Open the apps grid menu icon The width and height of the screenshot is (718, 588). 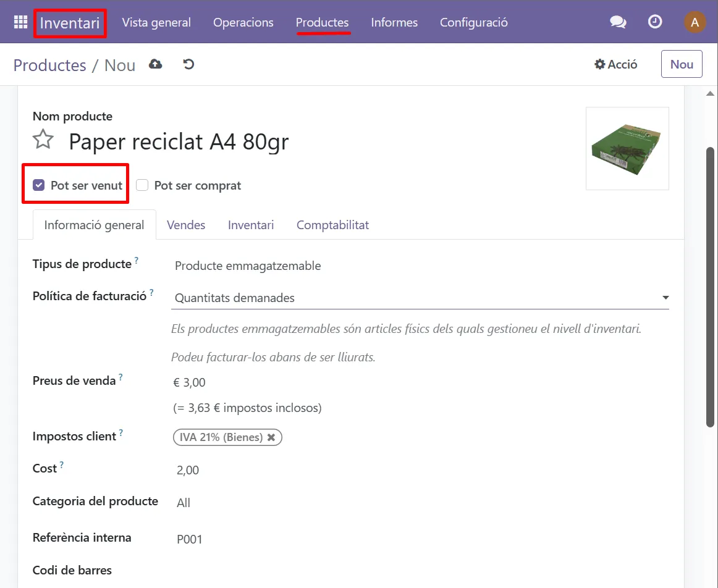(20, 22)
